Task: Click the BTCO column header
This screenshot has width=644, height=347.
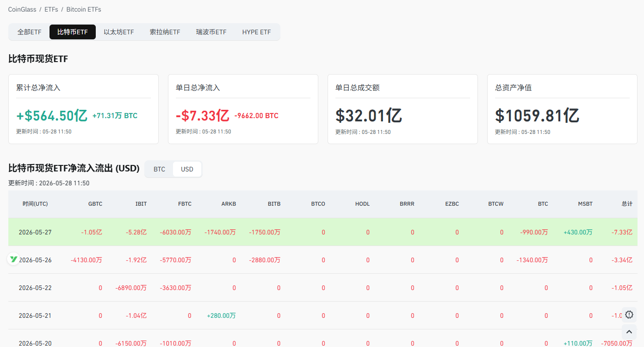Action: tap(318, 204)
